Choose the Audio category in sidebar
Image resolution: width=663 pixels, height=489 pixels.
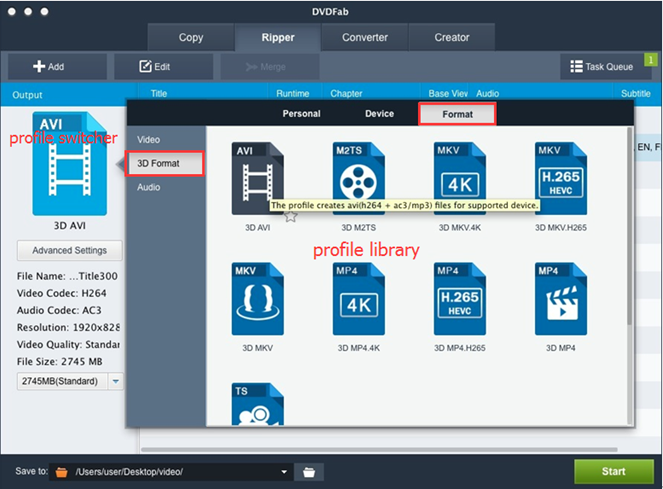pyautogui.click(x=148, y=187)
